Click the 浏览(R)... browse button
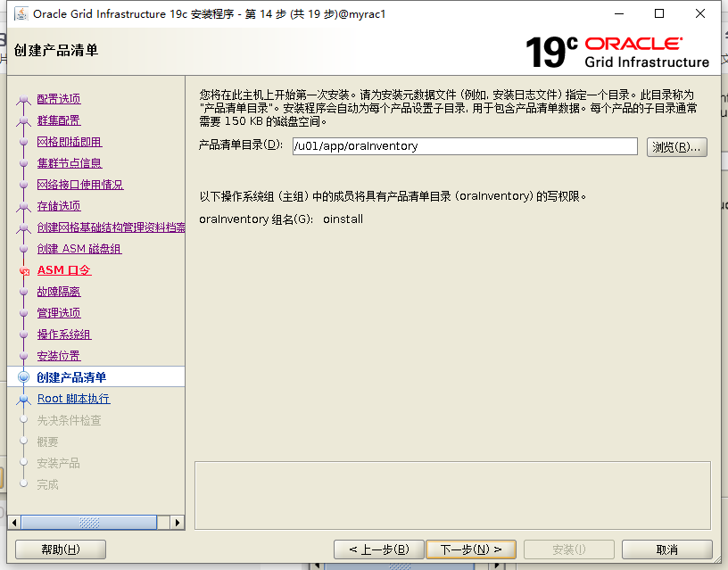Screen dimensions: 728x570 [676, 147]
